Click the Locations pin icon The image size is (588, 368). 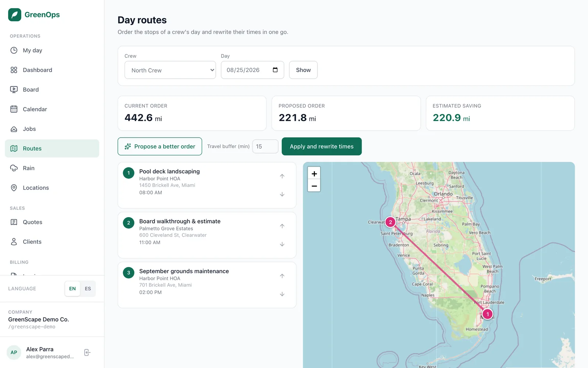coord(14,188)
